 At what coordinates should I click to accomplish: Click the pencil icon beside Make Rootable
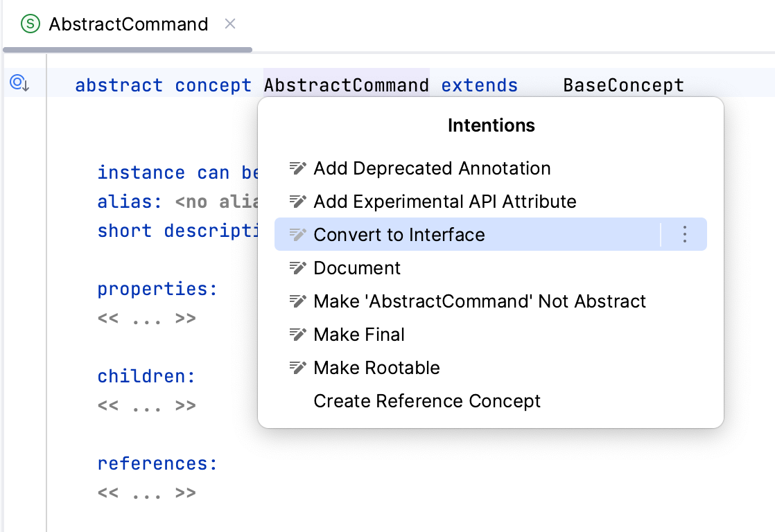(297, 368)
